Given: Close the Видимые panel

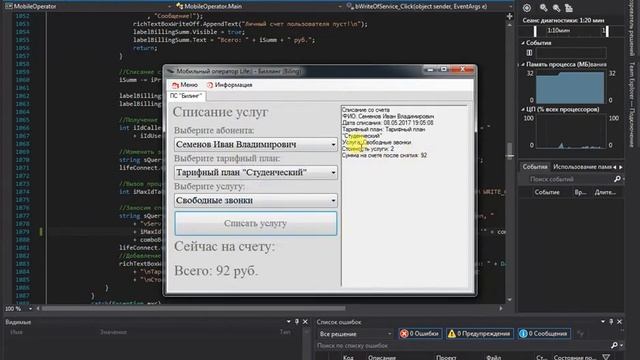Looking at the screenshot, I should [x=305, y=322].
